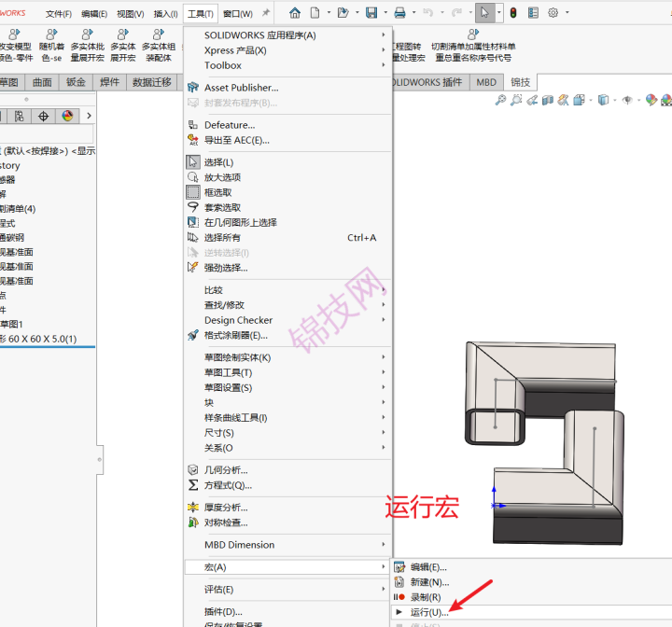Open the 编辑(E) menu

point(94,14)
